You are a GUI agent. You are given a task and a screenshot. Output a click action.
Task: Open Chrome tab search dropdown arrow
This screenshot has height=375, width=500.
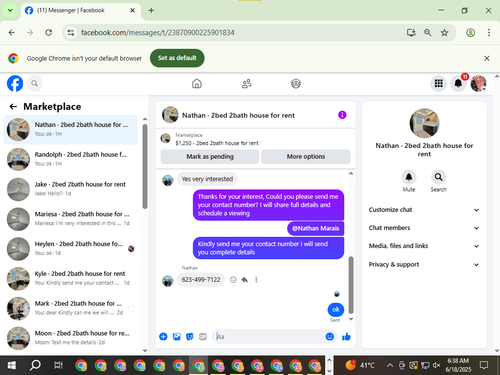(10, 10)
